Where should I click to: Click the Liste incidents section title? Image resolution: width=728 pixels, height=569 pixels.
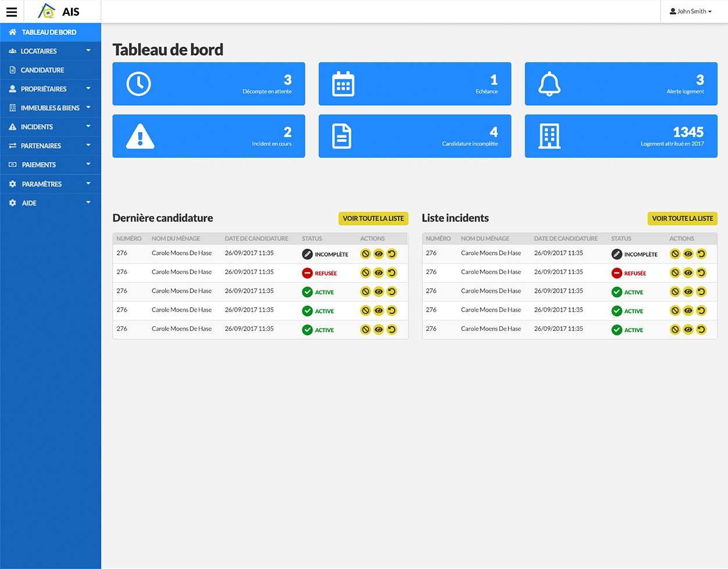pyautogui.click(x=455, y=218)
